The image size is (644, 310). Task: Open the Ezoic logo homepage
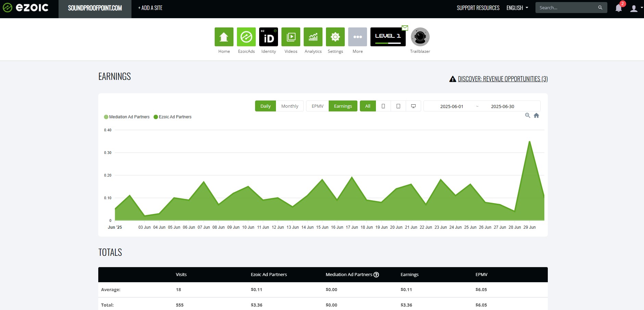click(25, 8)
